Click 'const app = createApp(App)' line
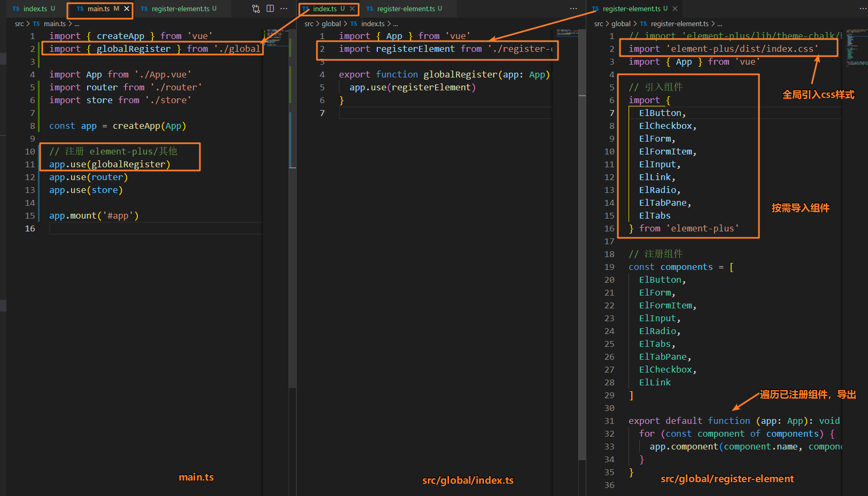This screenshot has width=868, height=496. (118, 126)
